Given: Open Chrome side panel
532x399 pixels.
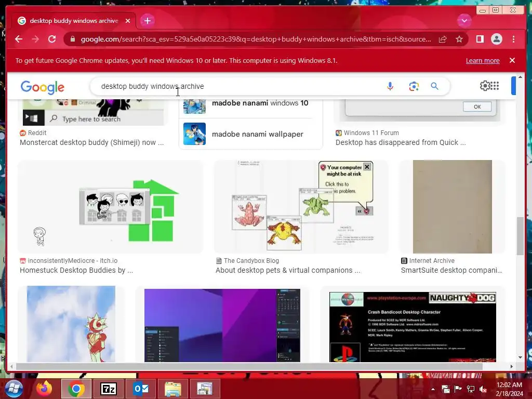Looking at the screenshot, I should pyautogui.click(x=480, y=39).
